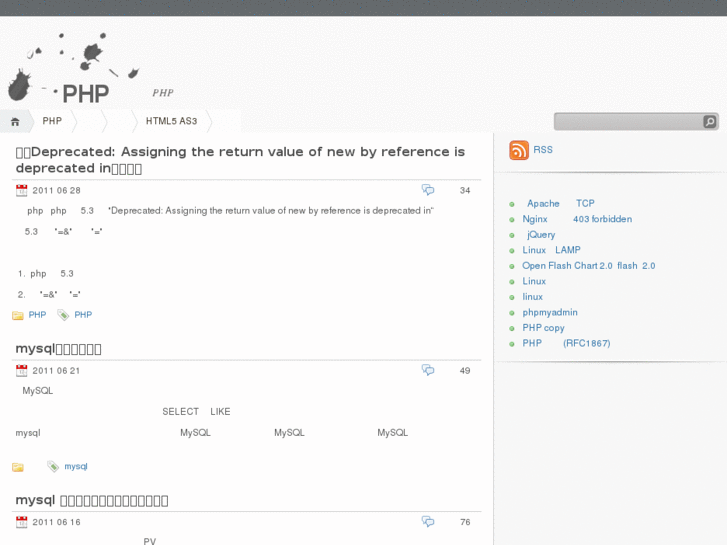Open comments bubble beside count 49

[428, 370]
